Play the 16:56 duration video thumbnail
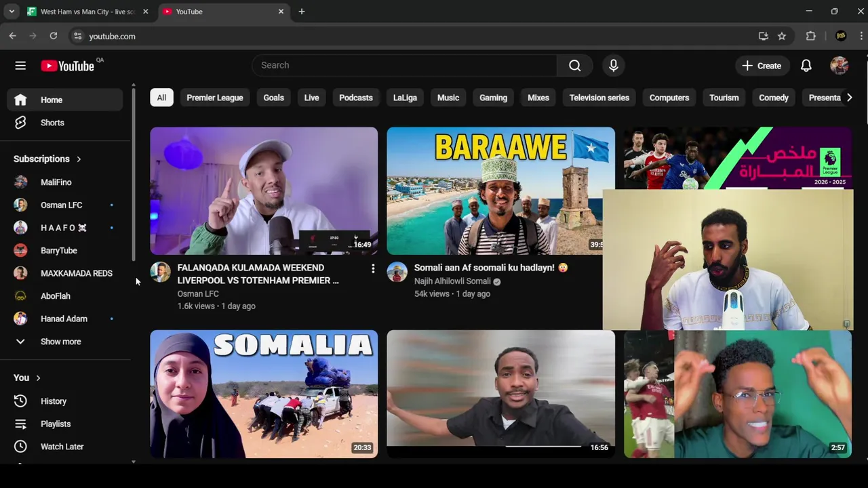868x488 pixels. point(501,394)
